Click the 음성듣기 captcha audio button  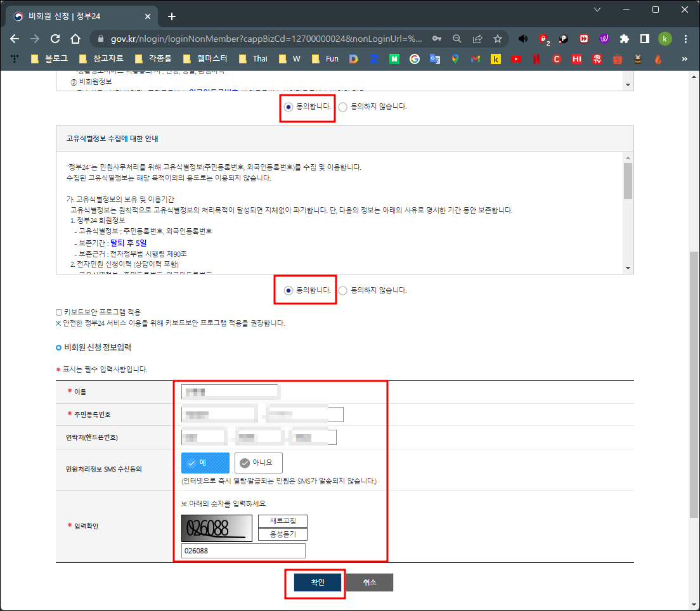pos(282,534)
